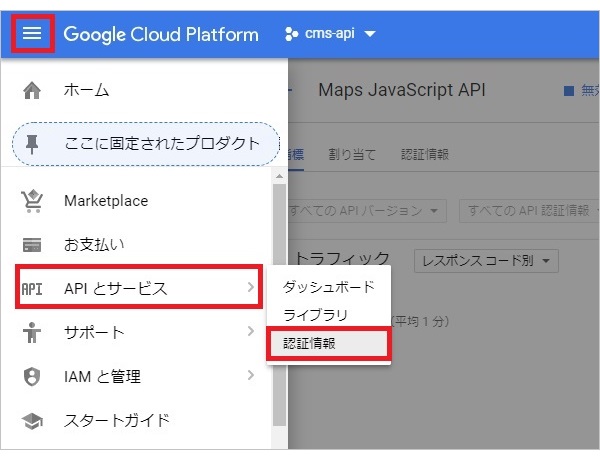
Task: Click the home icon next to ホーム
Action: [32, 91]
